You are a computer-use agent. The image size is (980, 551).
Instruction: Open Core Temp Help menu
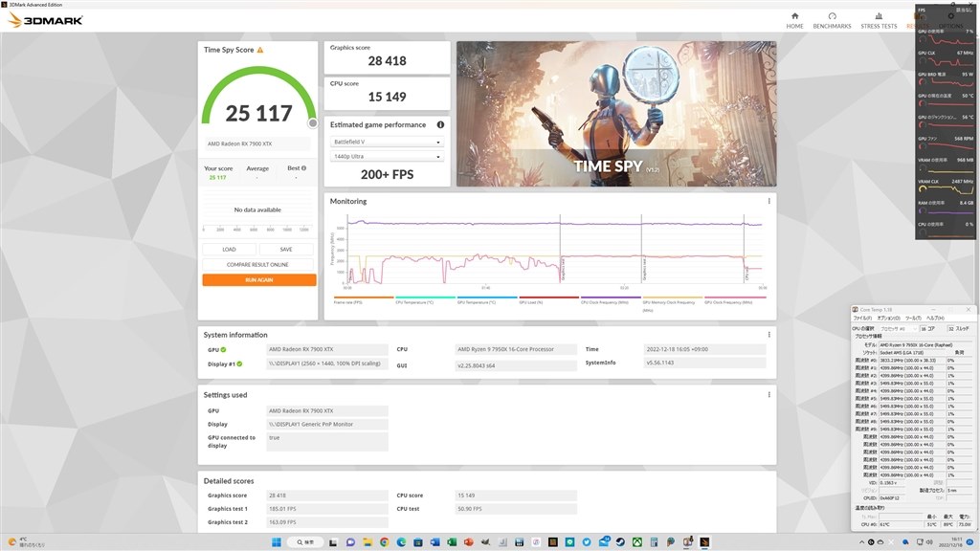935,318
